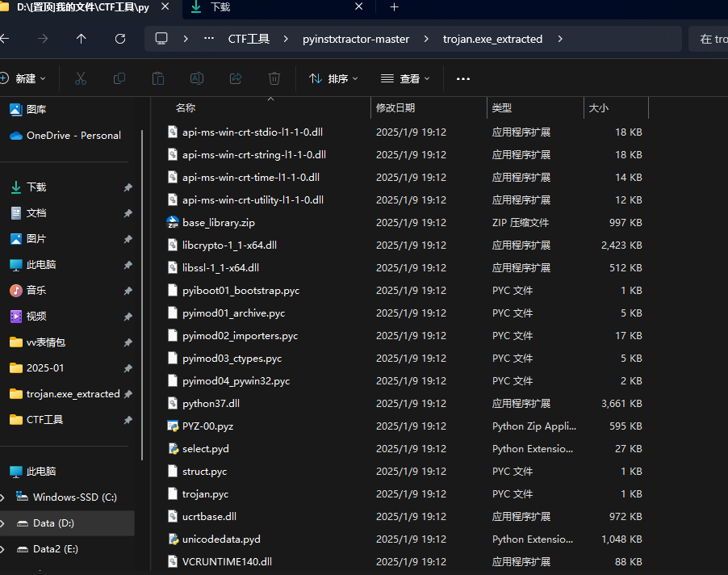728x575 pixels.
Task: Open a new tab with plus button
Action: point(394,7)
